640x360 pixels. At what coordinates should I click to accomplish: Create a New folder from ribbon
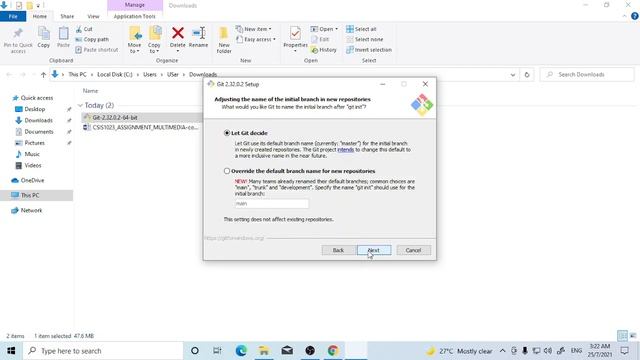point(224,40)
